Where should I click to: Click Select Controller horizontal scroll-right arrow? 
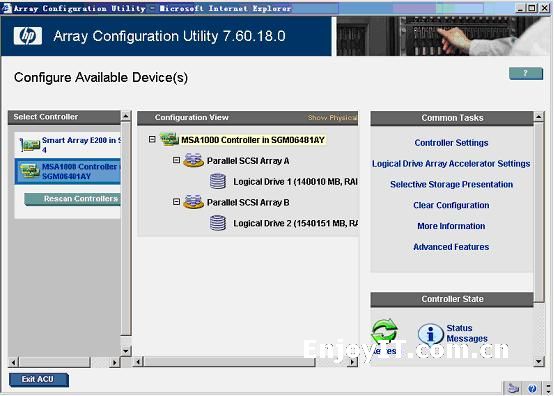(x=114, y=362)
